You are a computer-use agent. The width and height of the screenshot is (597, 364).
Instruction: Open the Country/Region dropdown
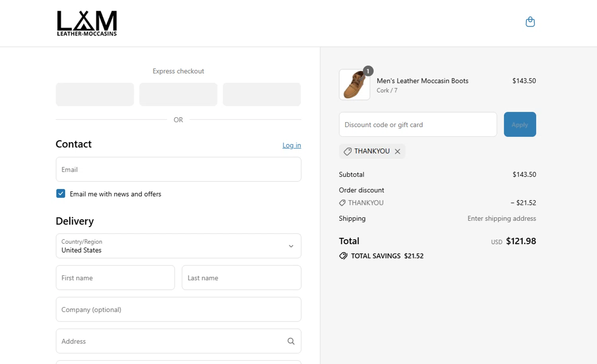178,246
